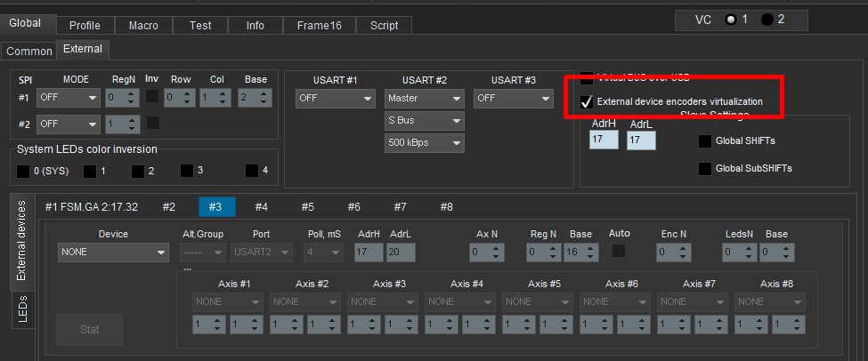Open the LEDs vertical tab
The image size is (868, 361).
pyautogui.click(x=24, y=309)
